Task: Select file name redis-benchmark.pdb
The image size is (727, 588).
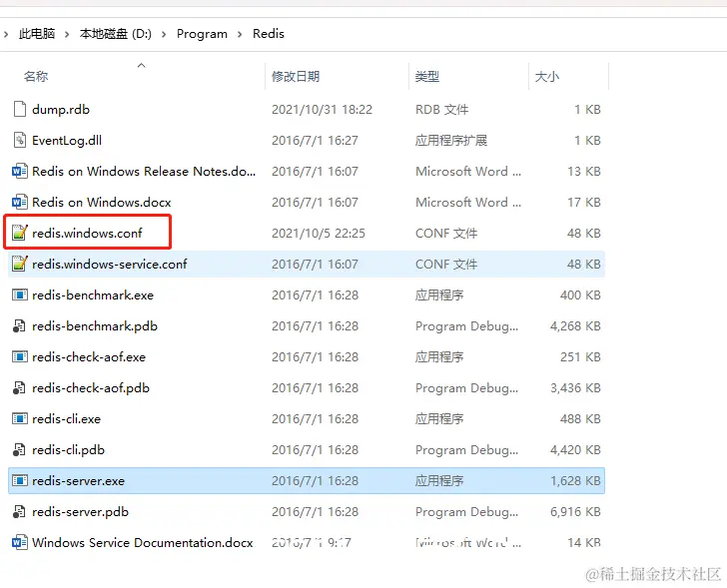Action: coord(95,326)
